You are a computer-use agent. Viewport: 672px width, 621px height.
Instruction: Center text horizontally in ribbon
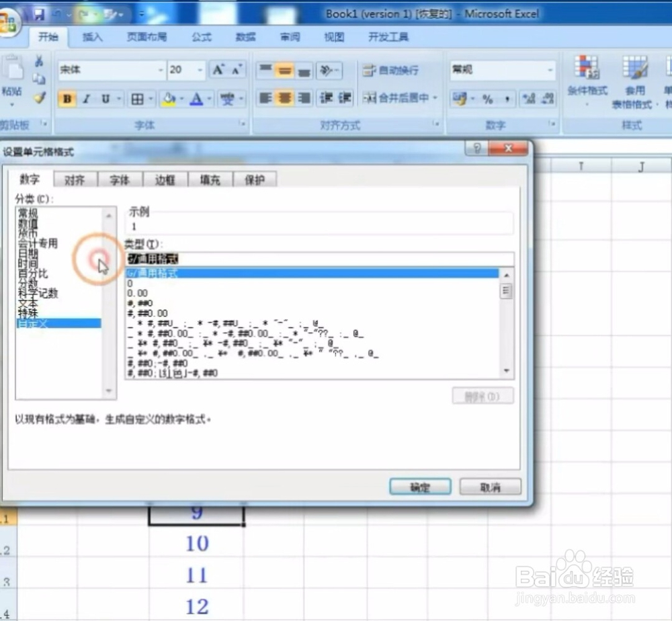click(284, 98)
